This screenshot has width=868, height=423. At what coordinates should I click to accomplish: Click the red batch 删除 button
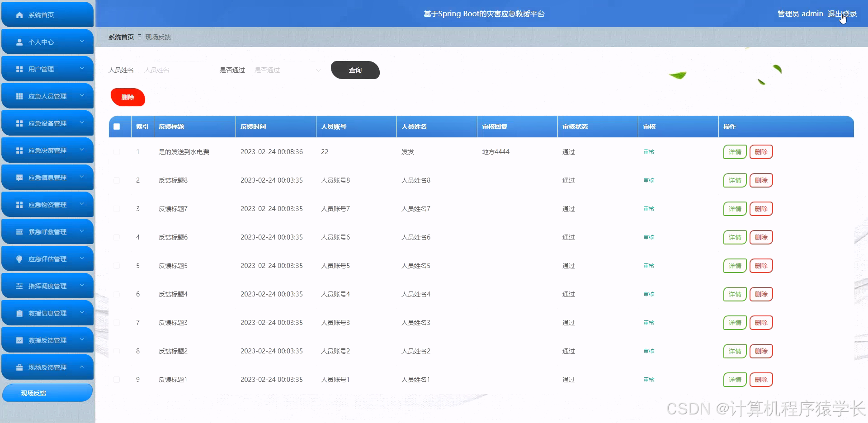coord(128,97)
